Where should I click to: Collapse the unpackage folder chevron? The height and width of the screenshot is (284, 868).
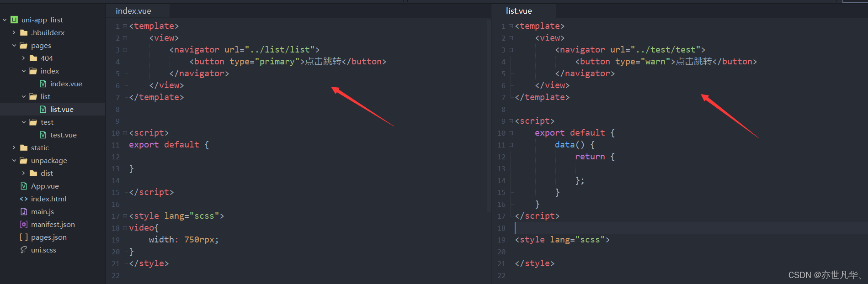pyautogui.click(x=14, y=160)
